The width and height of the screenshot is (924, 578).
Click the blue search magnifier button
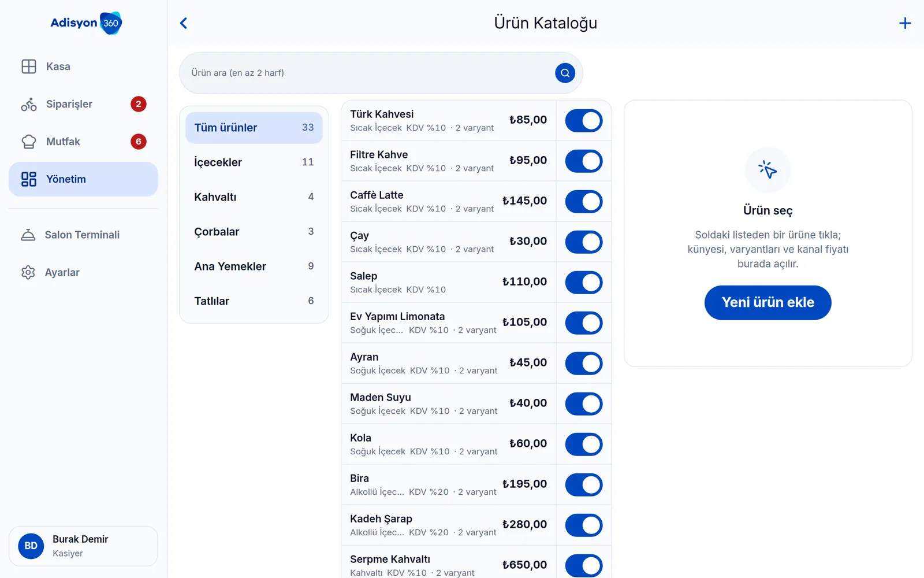click(x=565, y=73)
